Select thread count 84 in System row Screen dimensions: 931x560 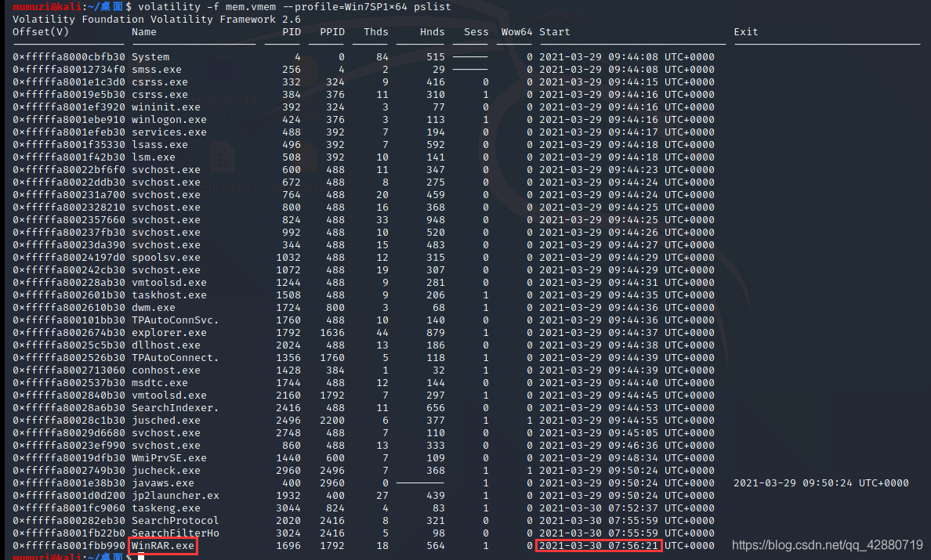click(x=382, y=57)
